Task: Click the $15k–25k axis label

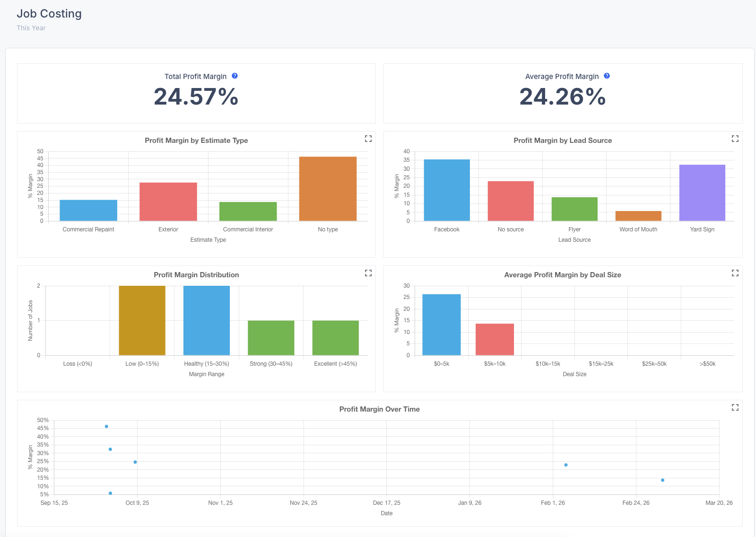Action: pos(601,364)
